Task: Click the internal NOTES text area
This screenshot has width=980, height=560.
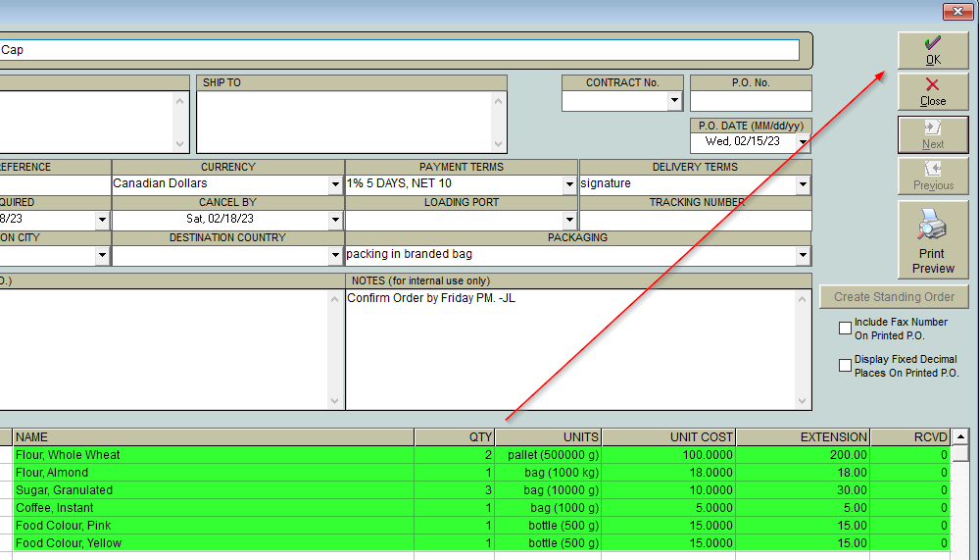Action: (x=570, y=349)
